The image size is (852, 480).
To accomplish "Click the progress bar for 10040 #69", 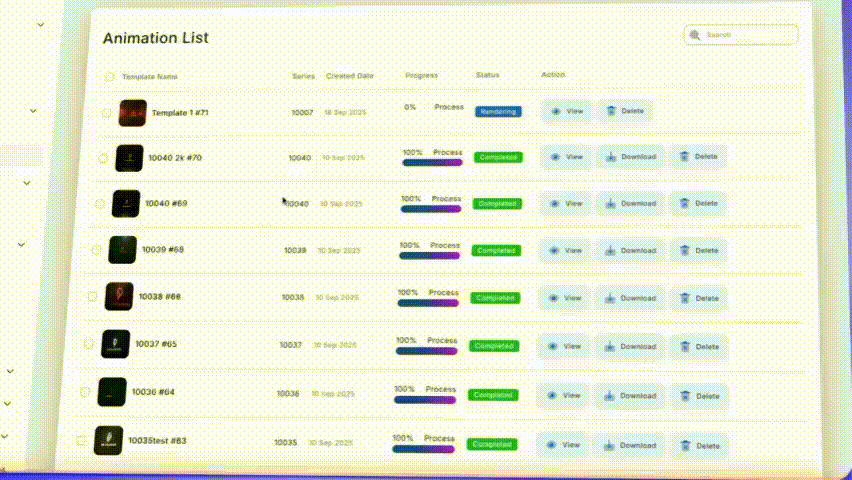I will tap(431, 209).
